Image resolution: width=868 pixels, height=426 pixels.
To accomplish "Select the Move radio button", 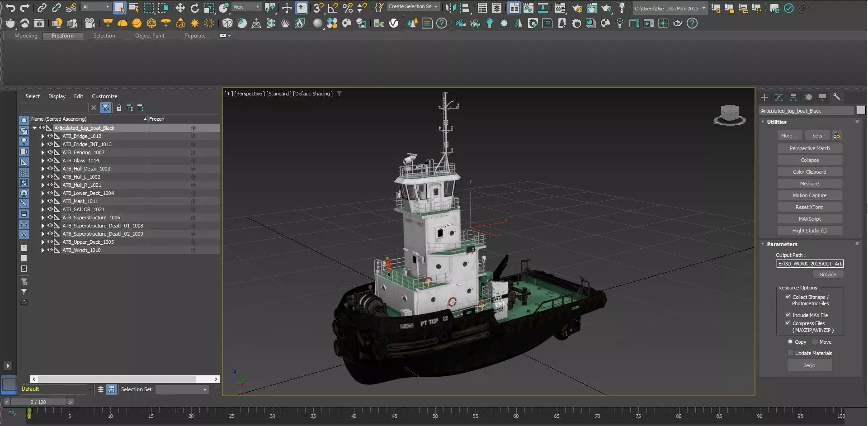I will [815, 342].
